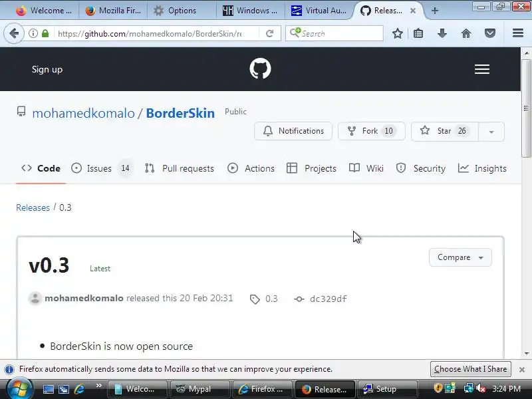Open mohamedkomalo author link in release
532x399 pixels.
coord(84,298)
